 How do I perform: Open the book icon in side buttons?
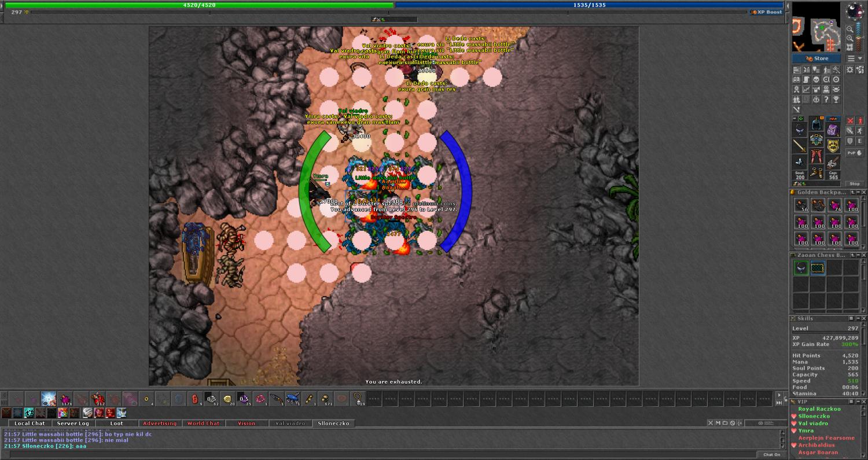[x=796, y=79]
